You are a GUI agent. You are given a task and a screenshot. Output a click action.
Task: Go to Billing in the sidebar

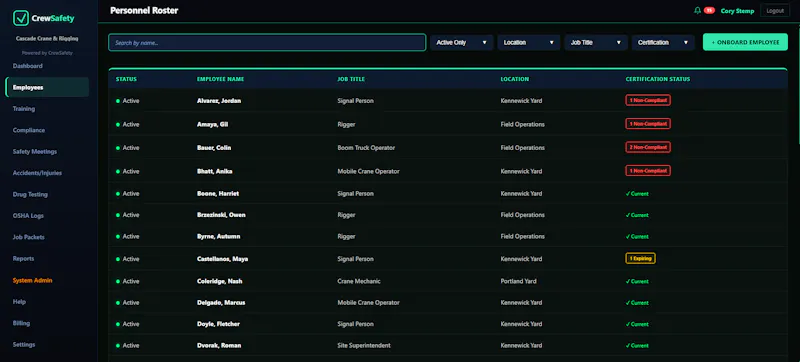21,323
